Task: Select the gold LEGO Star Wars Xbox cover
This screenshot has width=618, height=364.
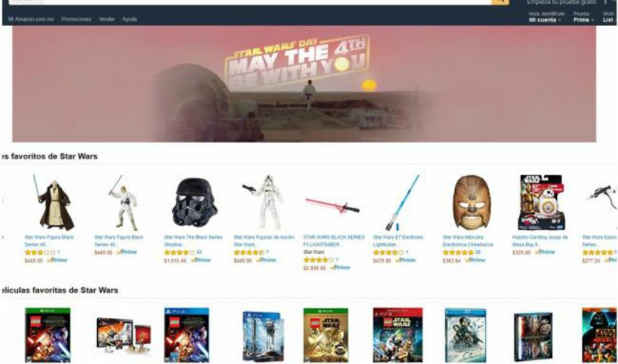Action: tap(326, 335)
